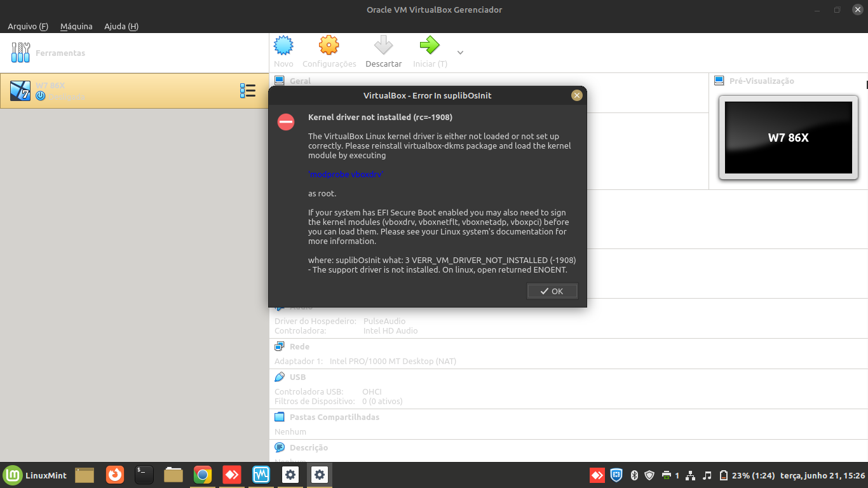Switch to the first VirtualBox gear taskbar window
Viewport: 868px width, 488px height.
290,475
